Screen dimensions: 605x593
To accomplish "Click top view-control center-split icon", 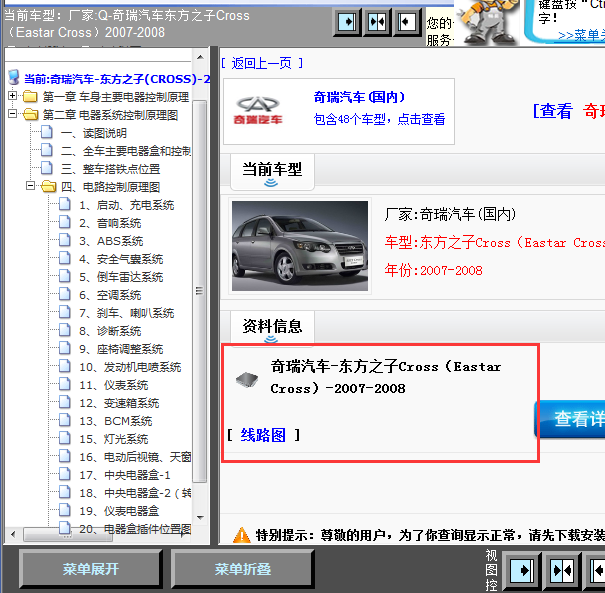I will click(x=377, y=22).
